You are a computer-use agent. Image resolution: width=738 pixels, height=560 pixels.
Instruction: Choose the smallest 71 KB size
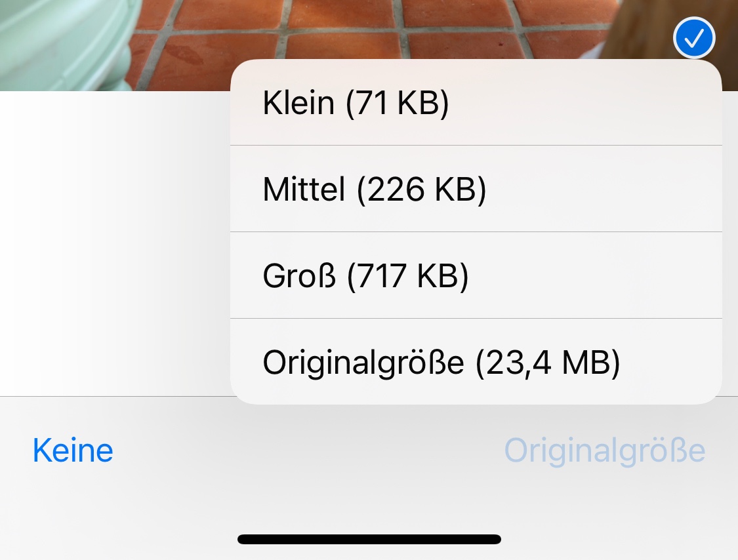[x=356, y=103]
